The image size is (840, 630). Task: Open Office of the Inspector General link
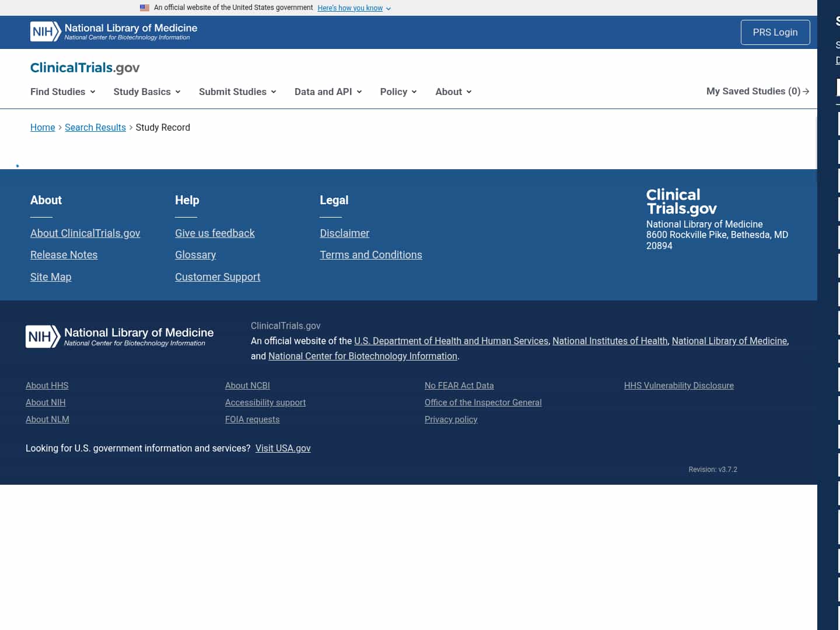(x=483, y=402)
